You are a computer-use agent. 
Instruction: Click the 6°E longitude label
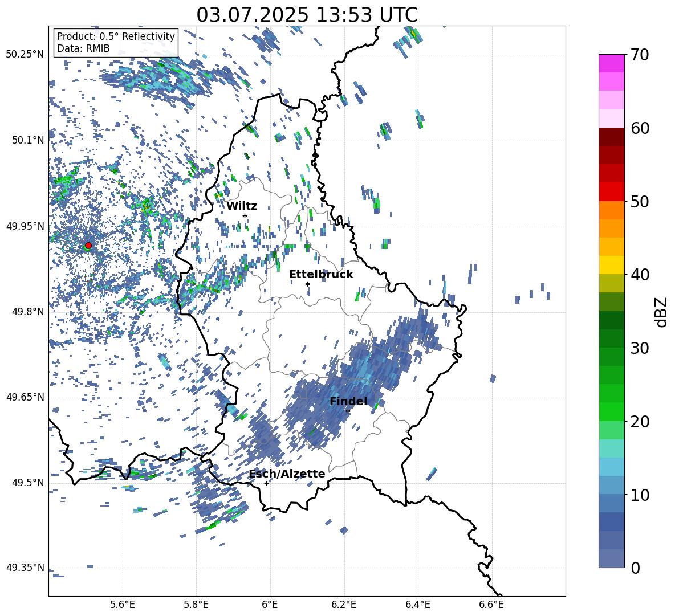coord(270,605)
